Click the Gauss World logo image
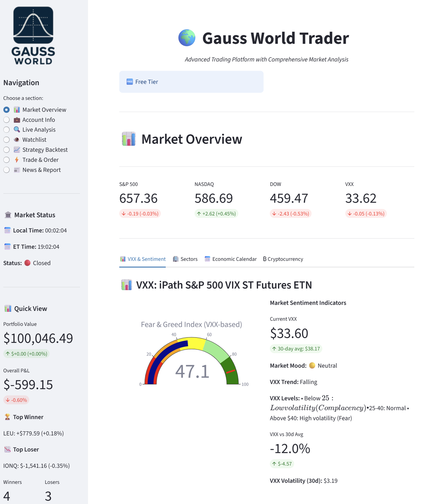Viewport: 438px width, 504px height. 33,36
